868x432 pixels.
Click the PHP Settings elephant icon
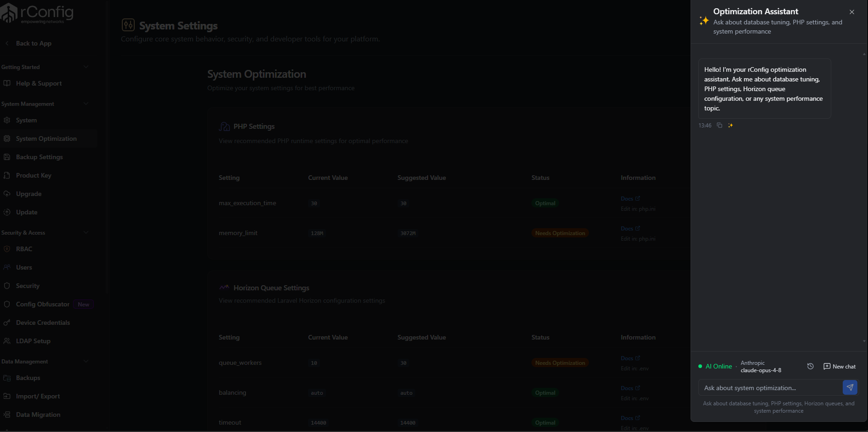(224, 127)
